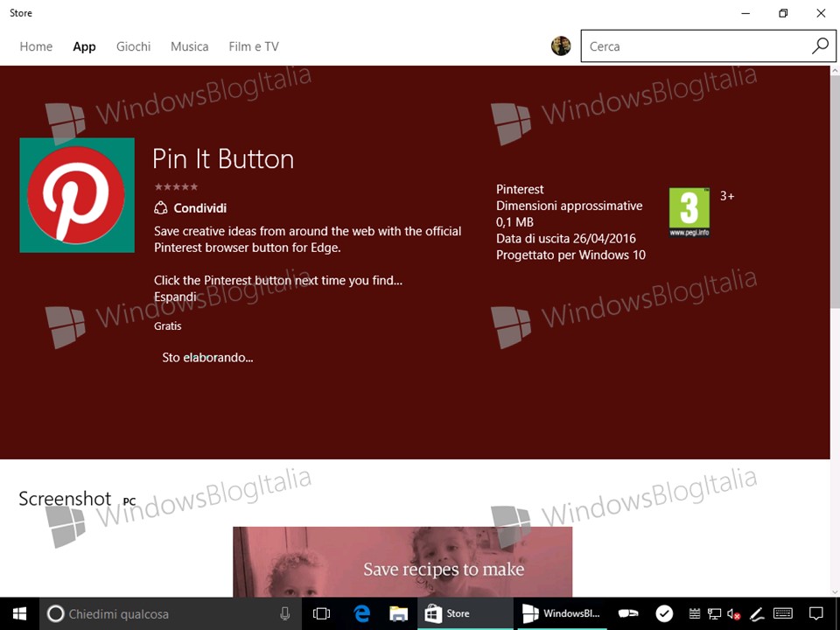The width and height of the screenshot is (840, 630).
Task: Click the Data di uscita 26/04/2016 text
Action: [x=566, y=238]
